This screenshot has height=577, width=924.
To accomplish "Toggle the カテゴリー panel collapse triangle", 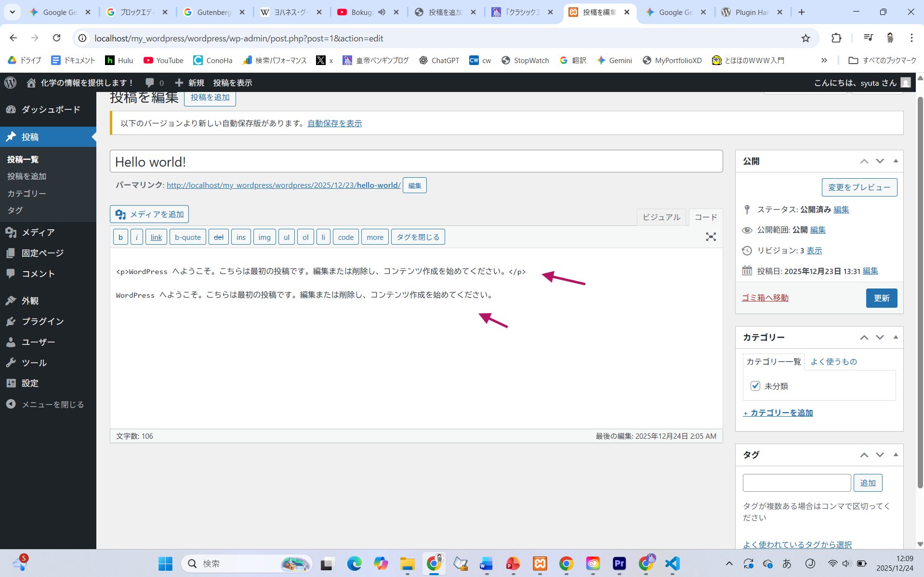I will click(x=896, y=337).
